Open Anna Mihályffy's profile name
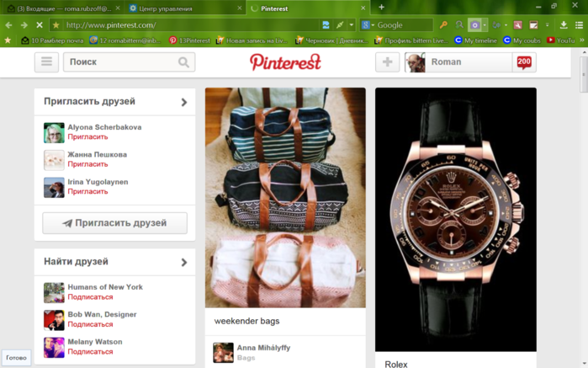 click(263, 348)
